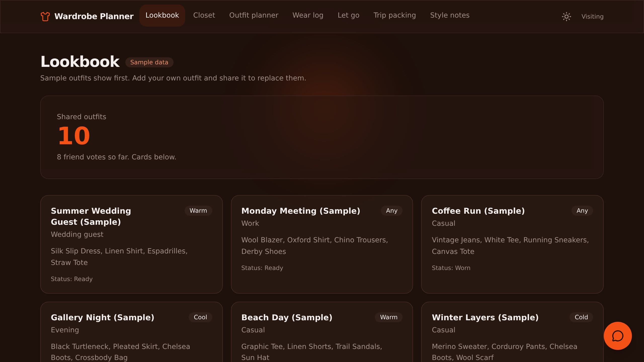The image size is (644, 362).
Task: Click the Shared outfits count 10
Action: (x=74, y=136)
